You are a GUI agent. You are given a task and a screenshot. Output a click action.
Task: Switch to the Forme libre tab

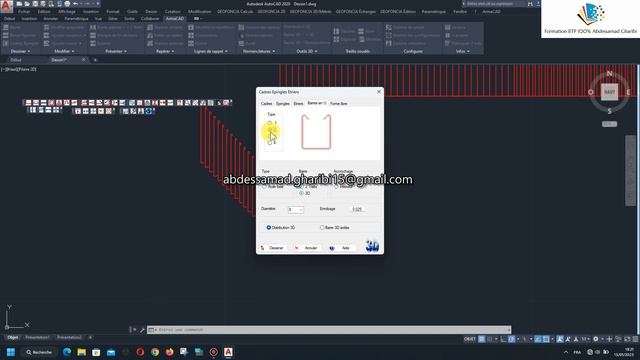[x=338, y=104]
